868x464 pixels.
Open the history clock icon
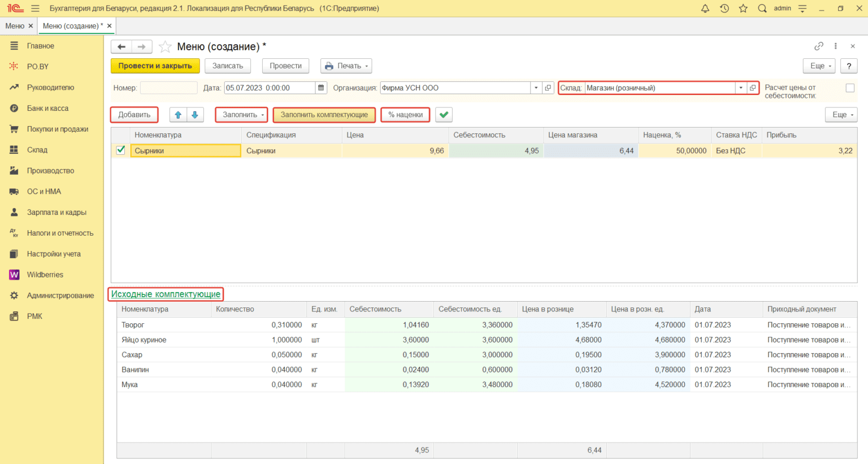tap(724, 8)
